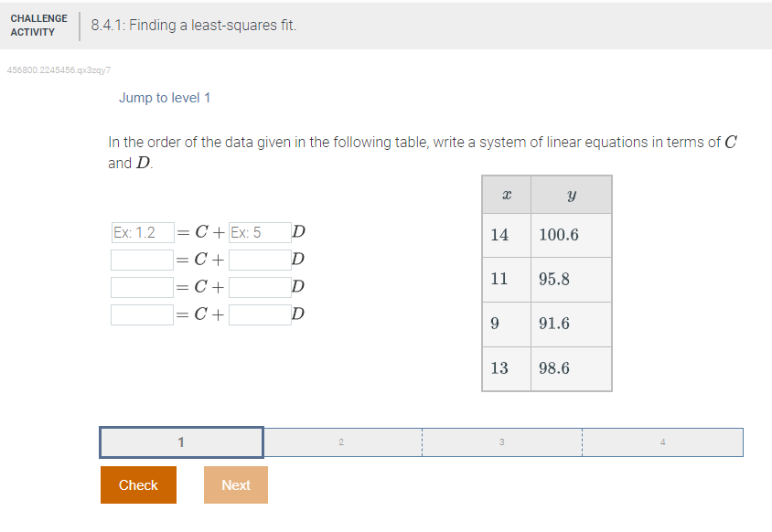Select level 4 in the progress bar
772x532 pixels.
pyautogui.click(x=663, y=442)
